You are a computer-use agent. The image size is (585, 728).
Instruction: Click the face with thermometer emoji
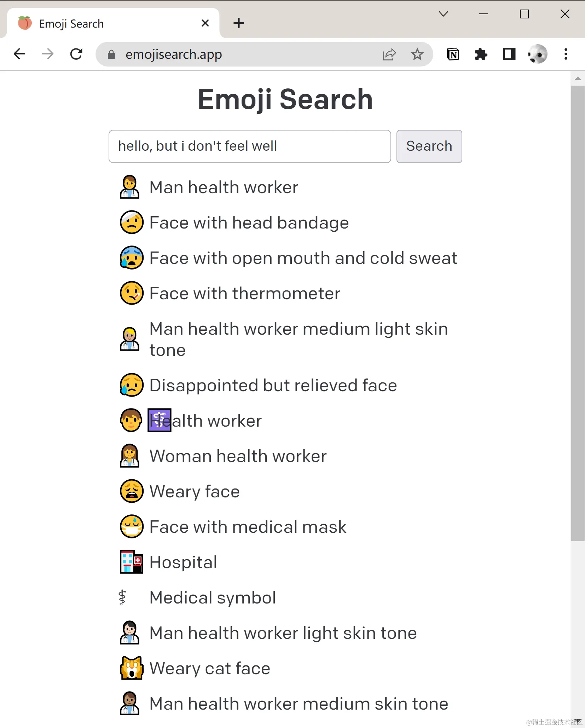tap(131, 293)
